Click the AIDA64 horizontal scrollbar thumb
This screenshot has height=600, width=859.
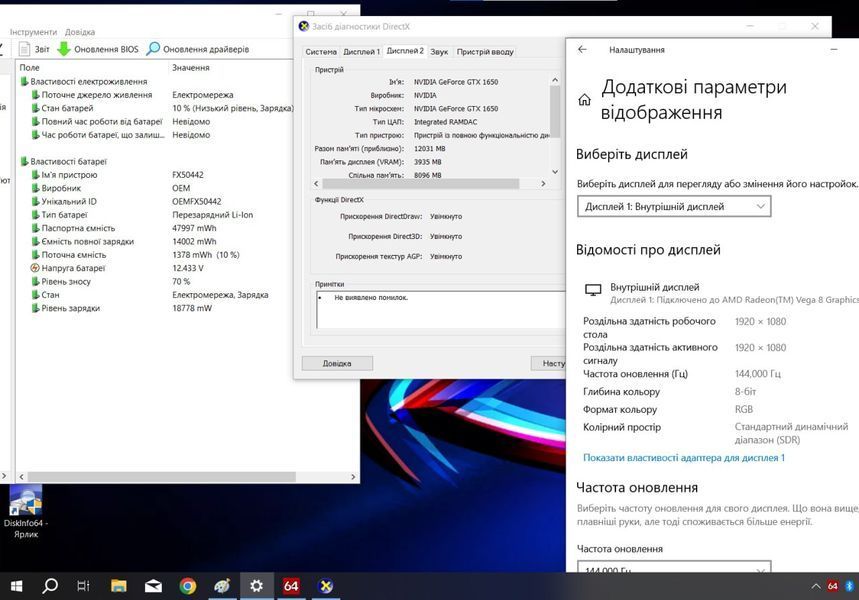pos(162,477)
